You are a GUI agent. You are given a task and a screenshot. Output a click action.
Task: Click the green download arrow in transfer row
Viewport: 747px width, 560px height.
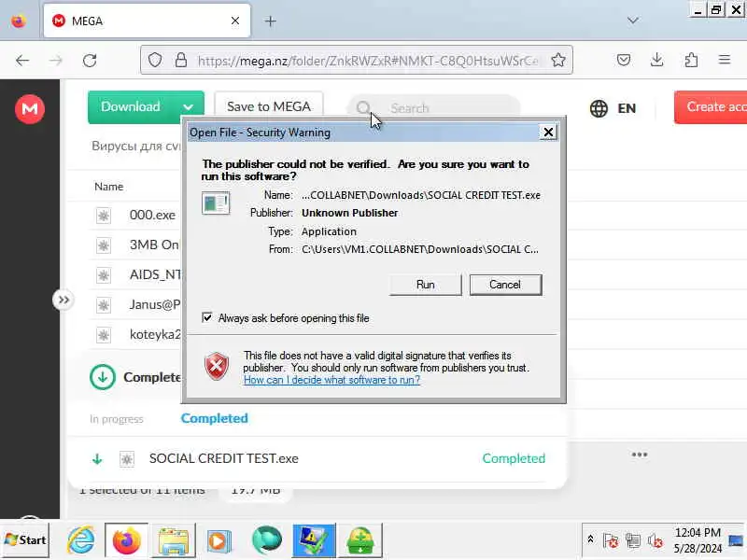pyautogui.click(x=97, y=459)
